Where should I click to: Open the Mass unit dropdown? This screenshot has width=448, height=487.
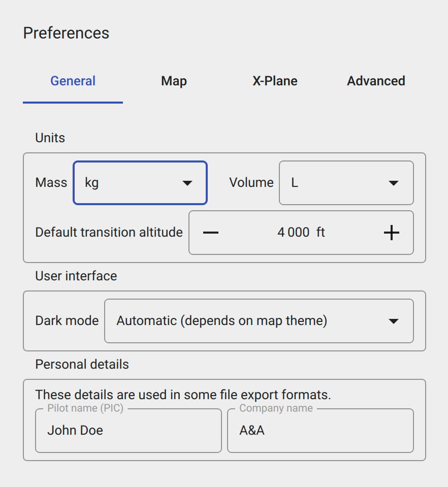tap(140, 183)
